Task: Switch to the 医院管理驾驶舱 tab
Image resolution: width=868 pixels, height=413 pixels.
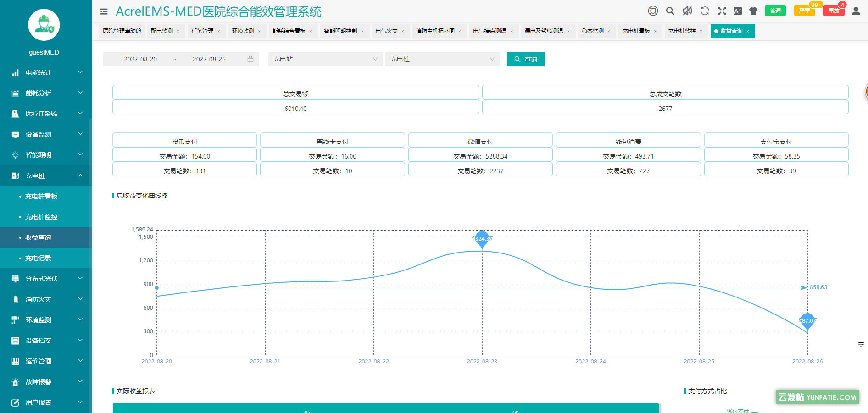Action: (122, 31)
